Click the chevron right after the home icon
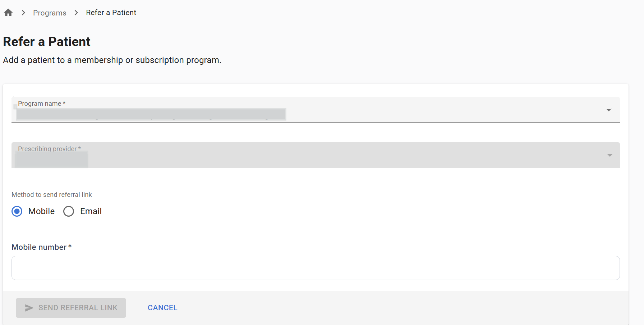 [23, 13]
